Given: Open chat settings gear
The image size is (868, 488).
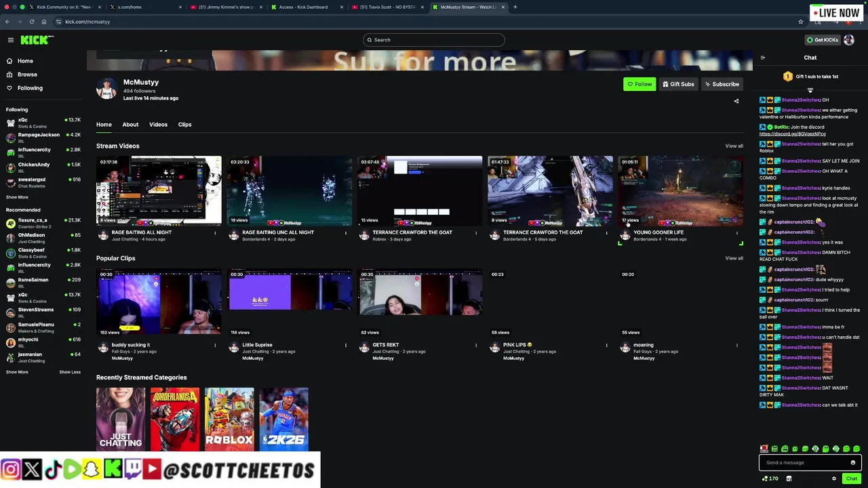Looking at the screenshot, I should coord(834,479).
